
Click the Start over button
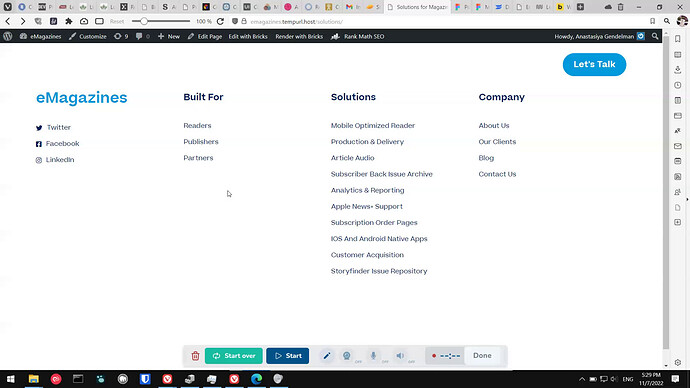pyautogui.click(x=234, y=355)
